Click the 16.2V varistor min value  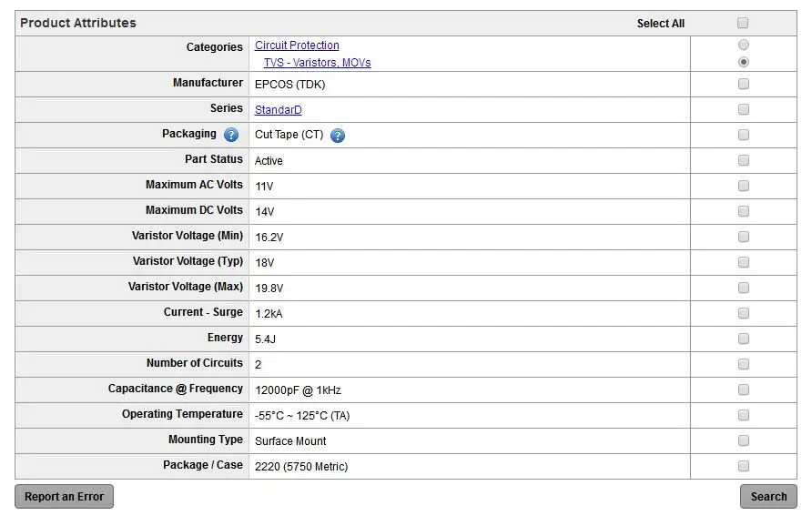click(269, 238)
